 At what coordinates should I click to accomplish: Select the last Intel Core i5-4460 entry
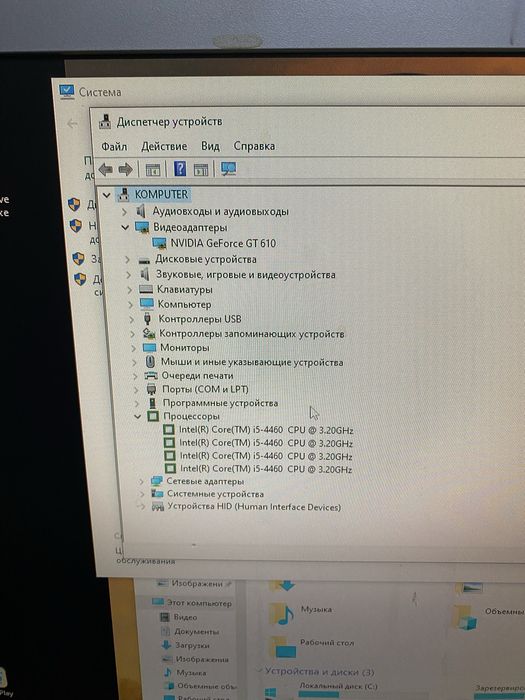(x=266, y=469)
